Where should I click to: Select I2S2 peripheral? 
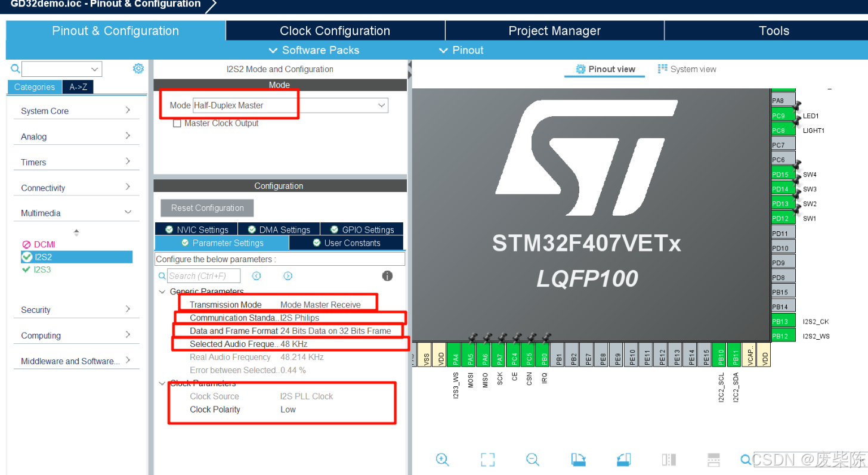coord(76,257)
